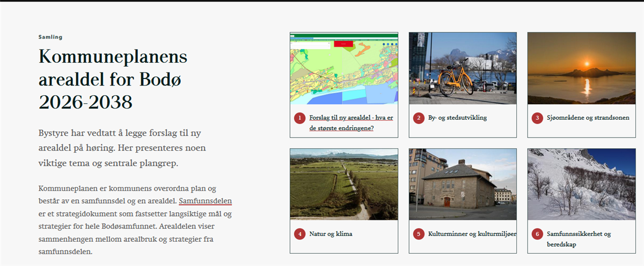Image resolution: width=644 pixels, height=266 pixels.
Task: Click the red number 4 badge
Action: tap(299, 234)
